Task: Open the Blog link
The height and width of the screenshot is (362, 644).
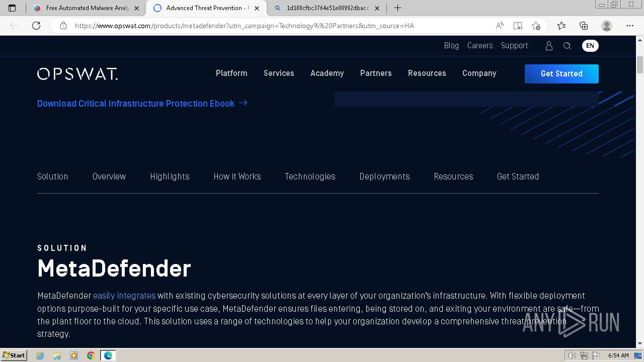Action: click(451, 46)
